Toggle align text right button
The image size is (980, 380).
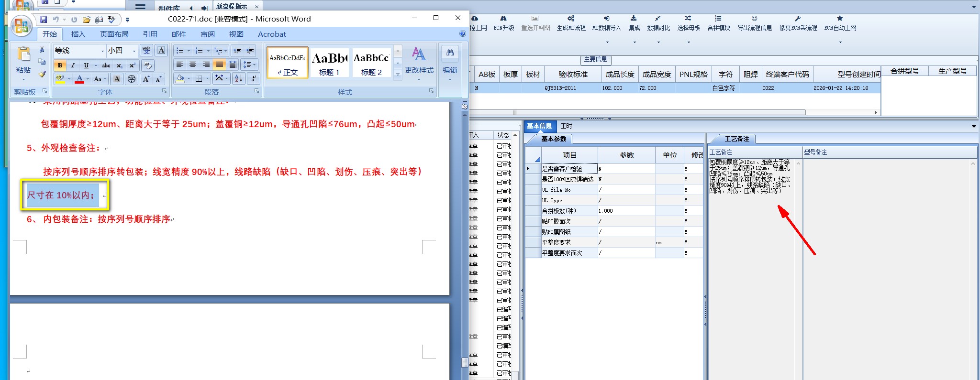click(x=206, y=65)
